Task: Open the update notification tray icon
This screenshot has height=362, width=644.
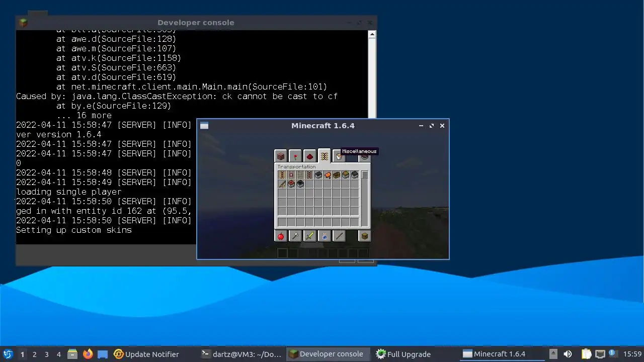Action: (612, 353)
